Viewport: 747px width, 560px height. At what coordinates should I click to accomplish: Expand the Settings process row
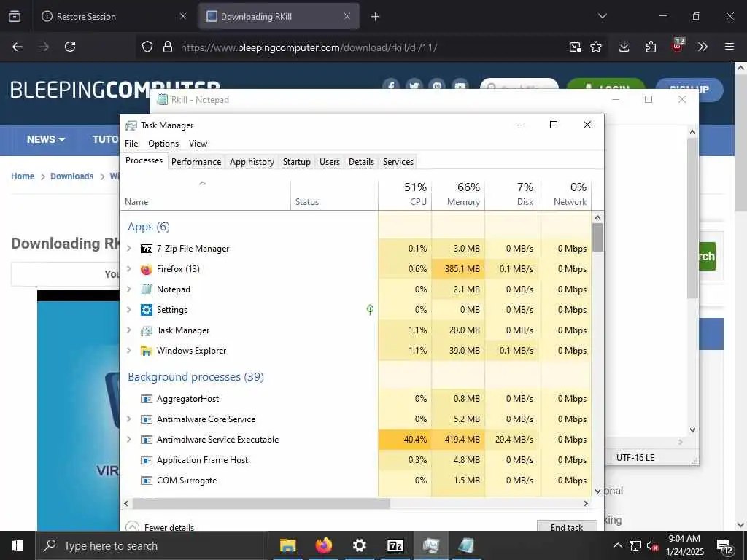tap(129, 309)
